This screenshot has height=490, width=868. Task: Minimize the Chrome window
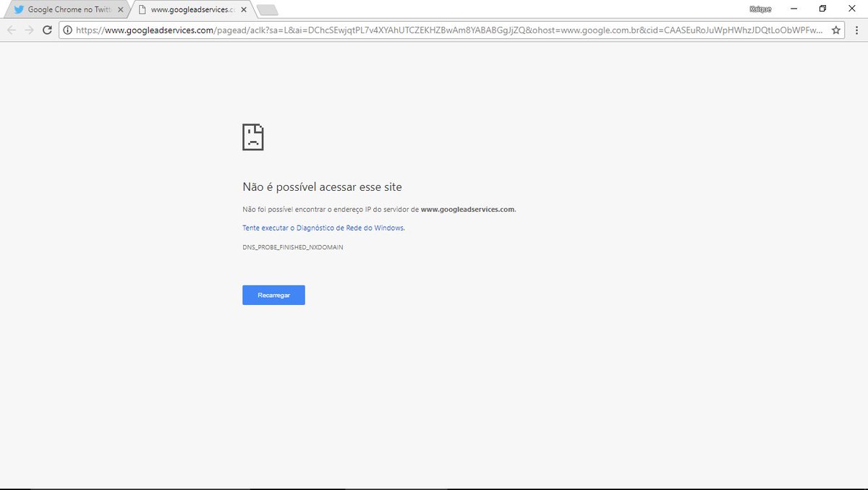click(x=794, y=9)
